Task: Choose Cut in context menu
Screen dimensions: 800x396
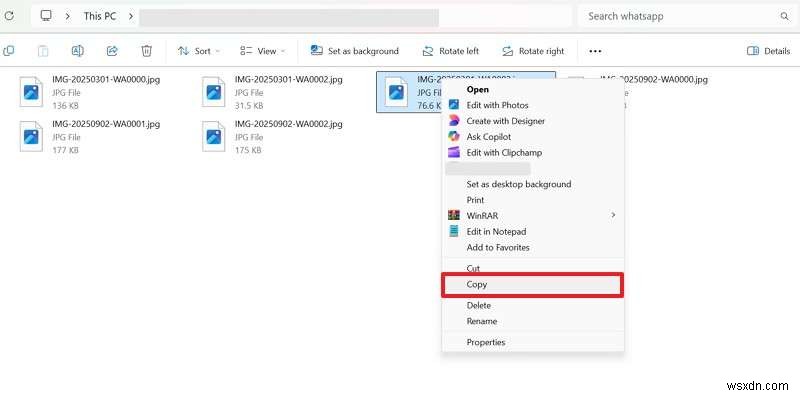Action: (x=533, y=268)
